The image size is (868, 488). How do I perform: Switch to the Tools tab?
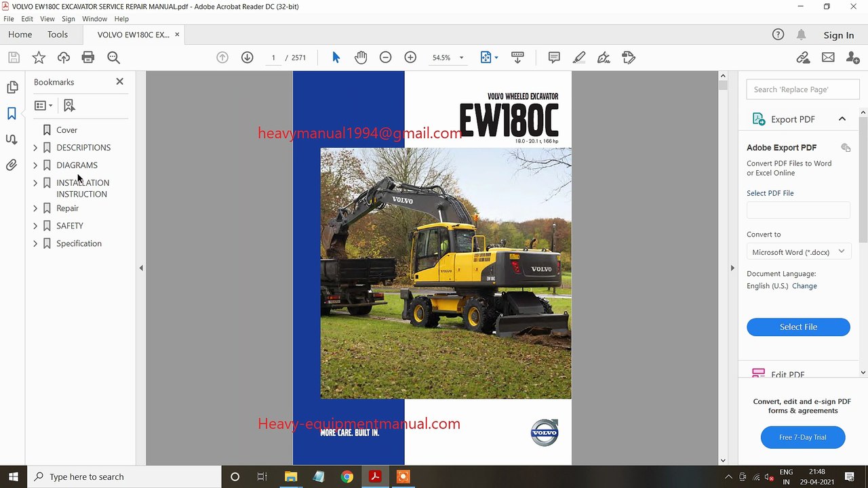58,35
